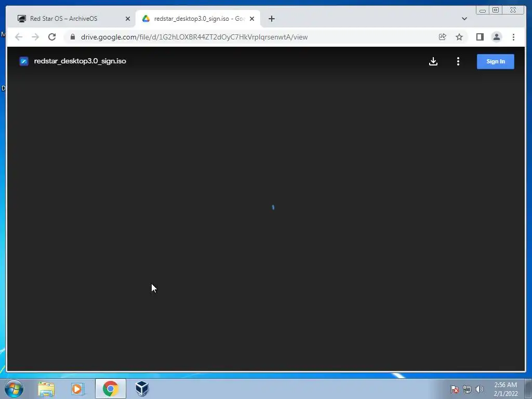The height and width of the screenshot is (399, 532).
Task: Reload the current page
Action: [x=52, y=37]
